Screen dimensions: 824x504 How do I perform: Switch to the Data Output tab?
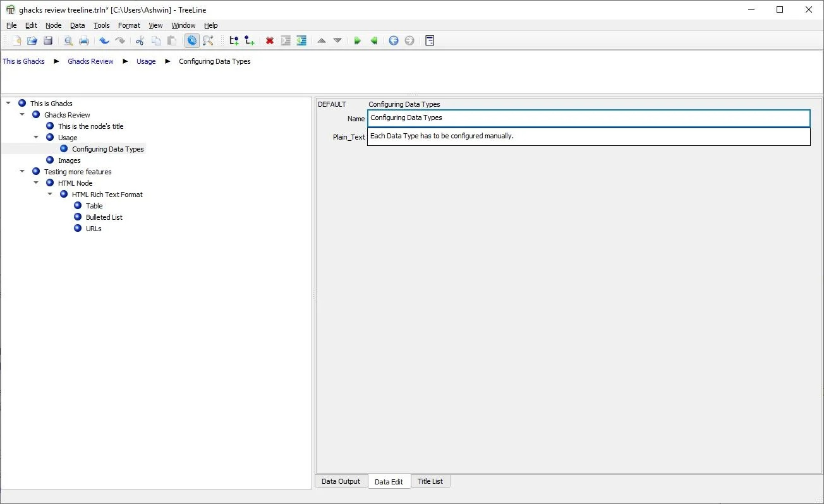[341, 481]
